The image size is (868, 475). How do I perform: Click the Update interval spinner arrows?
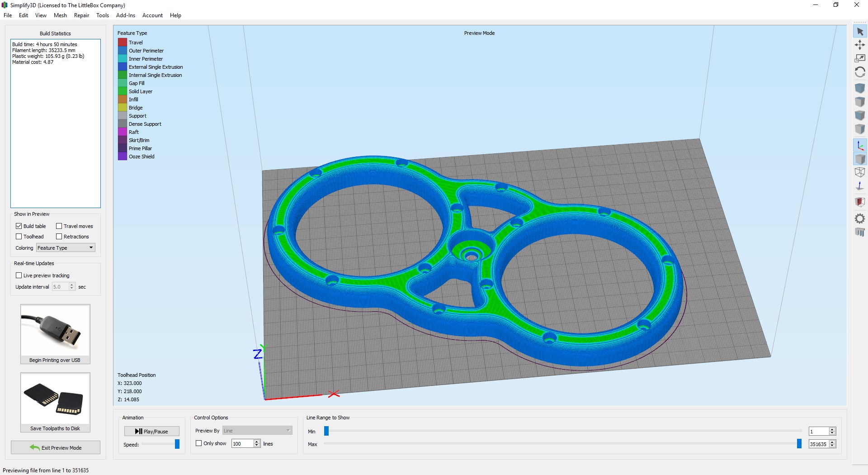72,286
